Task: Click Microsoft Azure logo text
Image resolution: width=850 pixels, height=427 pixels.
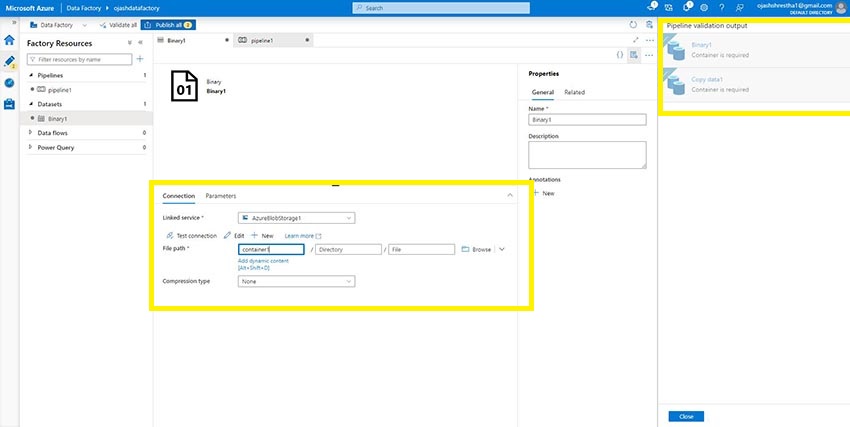Action: tap(29, 8)
